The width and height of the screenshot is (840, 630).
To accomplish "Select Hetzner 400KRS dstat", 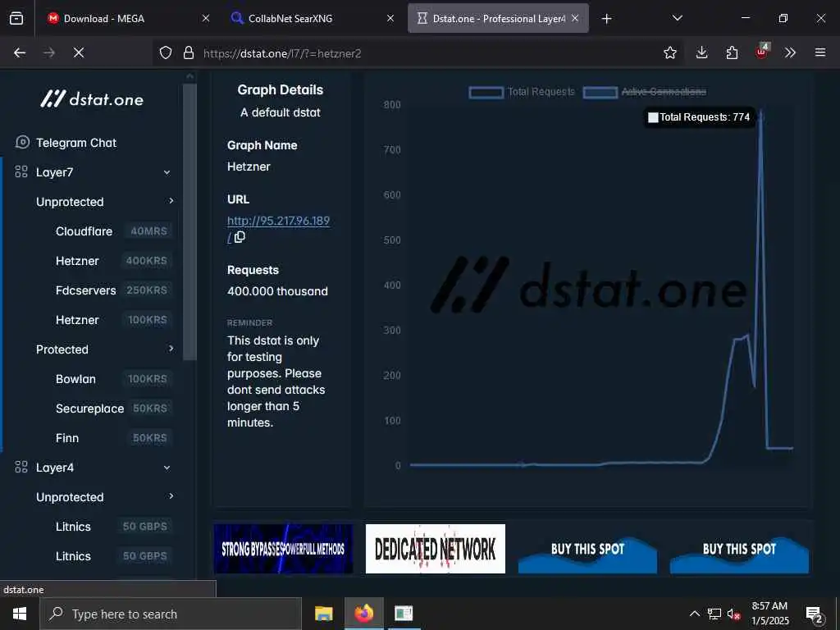I will pyautogui.click(x=112, y=261).
